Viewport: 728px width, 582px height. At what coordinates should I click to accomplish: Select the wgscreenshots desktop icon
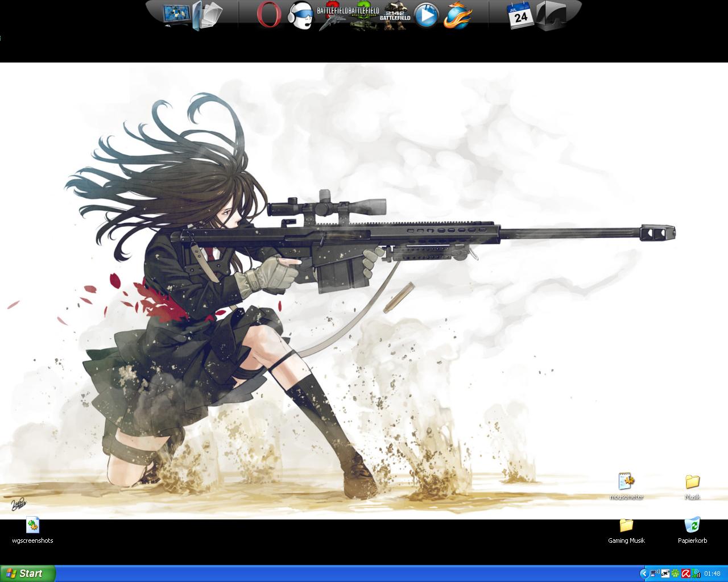[x=32, y=531]
